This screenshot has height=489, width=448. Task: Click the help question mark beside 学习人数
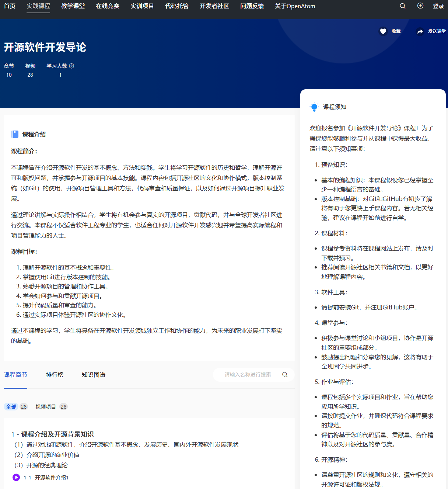point(71,66)
